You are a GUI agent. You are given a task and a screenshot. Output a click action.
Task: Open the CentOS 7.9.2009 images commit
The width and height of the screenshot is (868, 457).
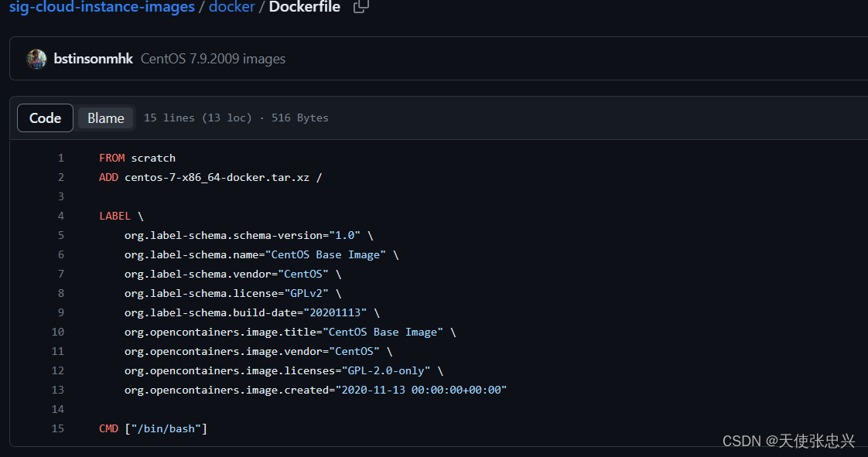coord(213,59)
